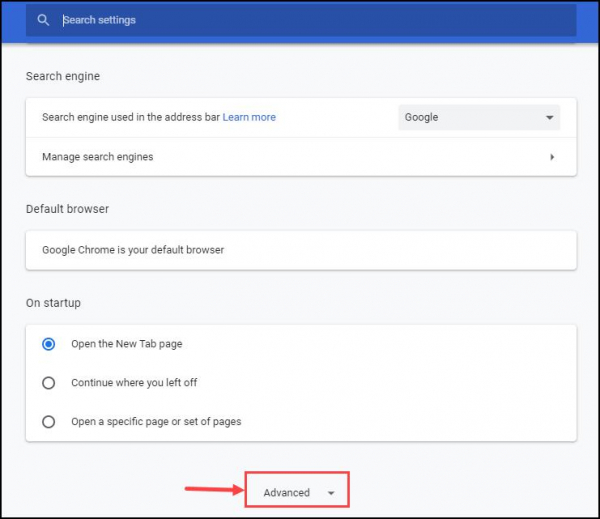Open the Learn more link
Screen dimensions: 600x519
click(249, 117)
